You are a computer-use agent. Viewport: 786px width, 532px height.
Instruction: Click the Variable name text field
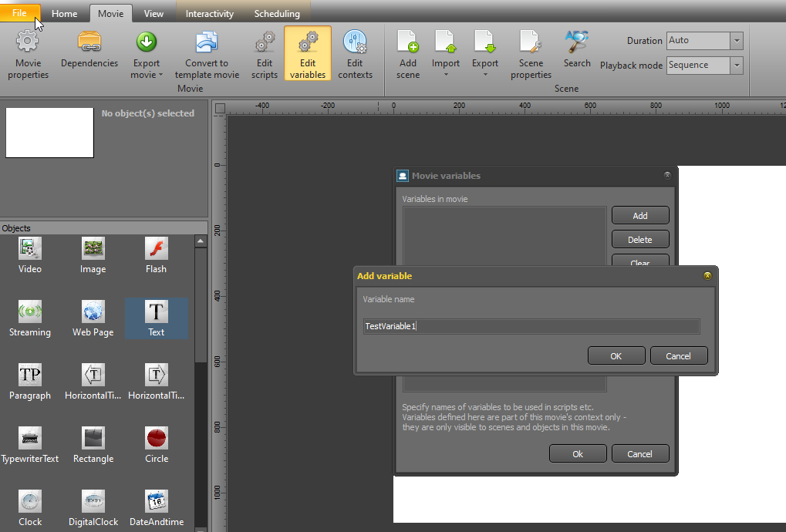click(531, 326)
